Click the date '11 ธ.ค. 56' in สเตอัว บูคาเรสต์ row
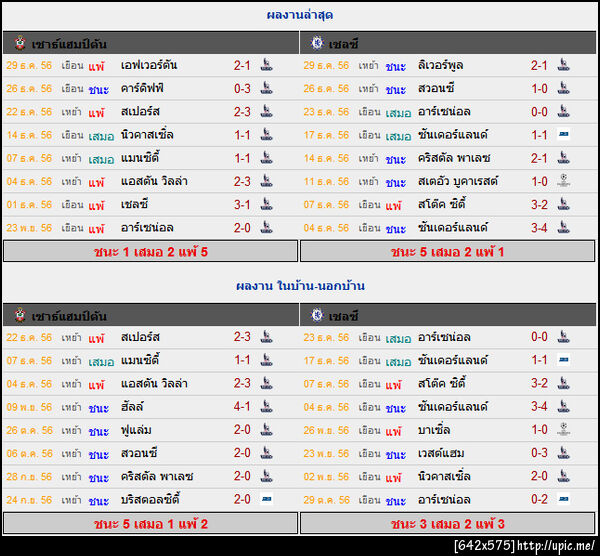Viewport: 600px width, 556px height. coord(326,182)
